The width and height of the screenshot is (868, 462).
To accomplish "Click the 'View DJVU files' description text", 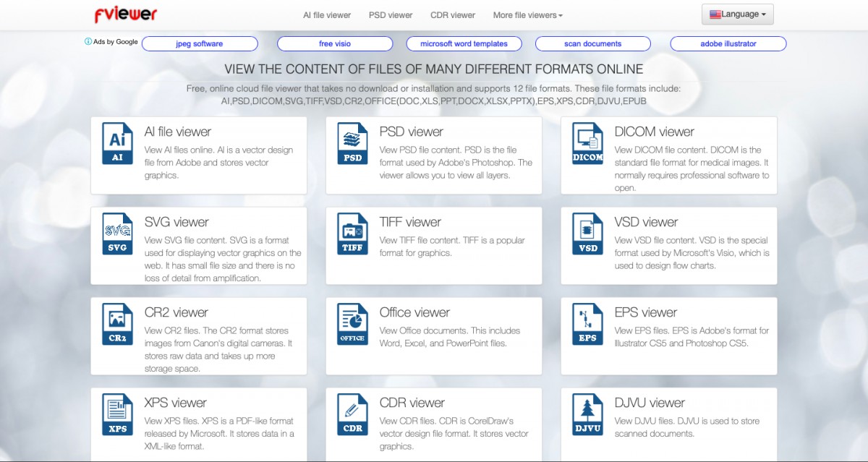I will click(x=687, y=427).
